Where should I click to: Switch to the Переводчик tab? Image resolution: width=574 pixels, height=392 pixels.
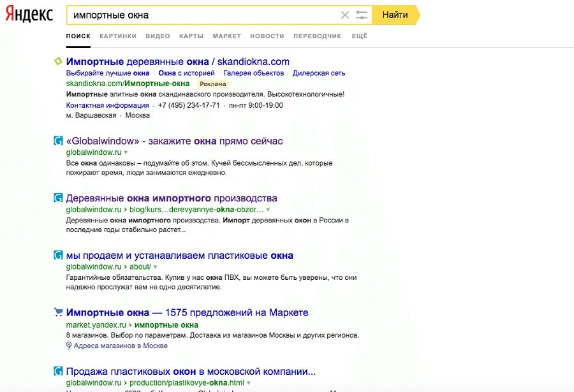317,36
